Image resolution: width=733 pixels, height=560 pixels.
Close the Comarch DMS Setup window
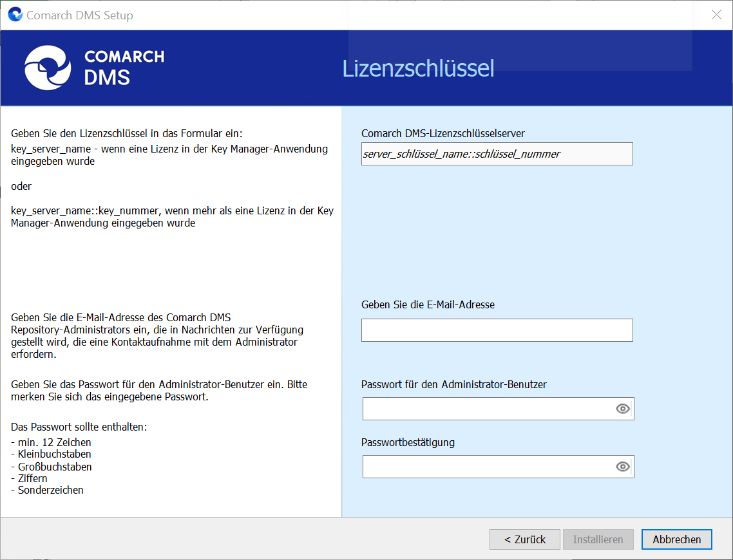pos(716,15)
